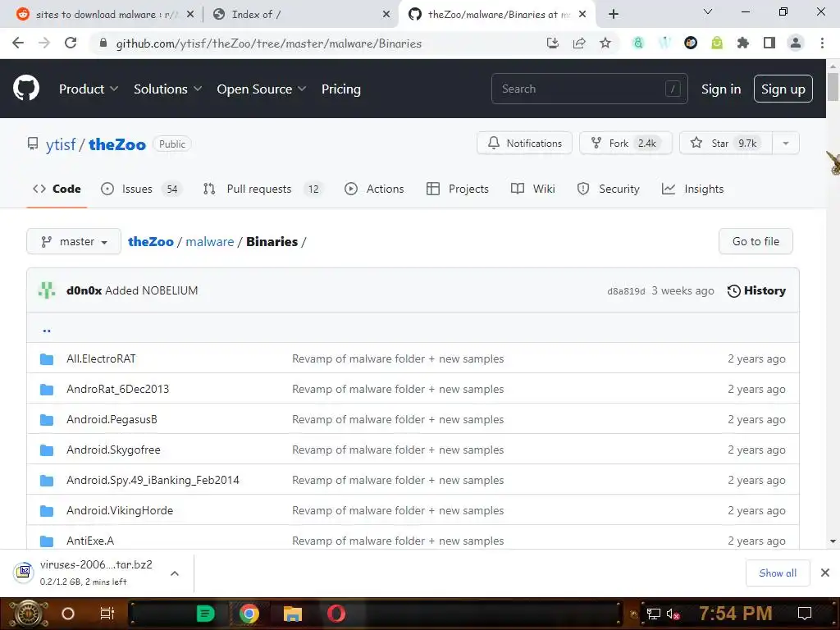The width and height of the screenshot is (840, 630).
Task: Expand the Open Source menu
Action: (x=262, y=89)
